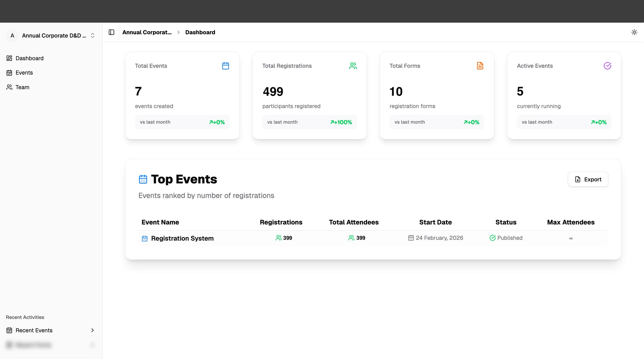The image size is (644, 359).
Task: Expand the Recent Events list
Action: pyautogui.click(x=92, y=330)
